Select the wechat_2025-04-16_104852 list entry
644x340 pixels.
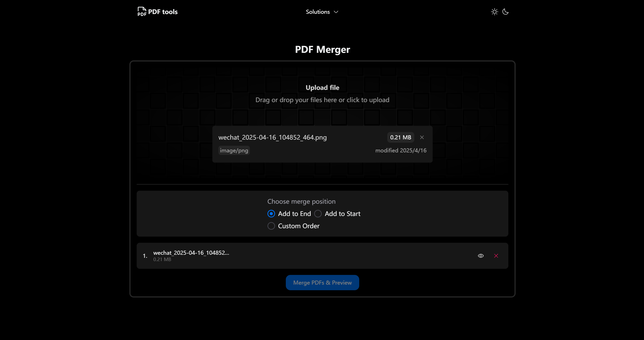191,253
